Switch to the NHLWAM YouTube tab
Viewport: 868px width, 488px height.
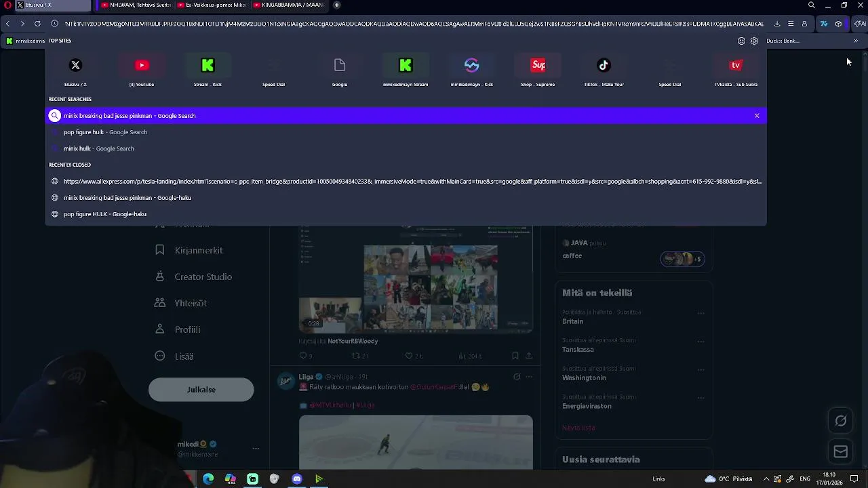[135, 5]
